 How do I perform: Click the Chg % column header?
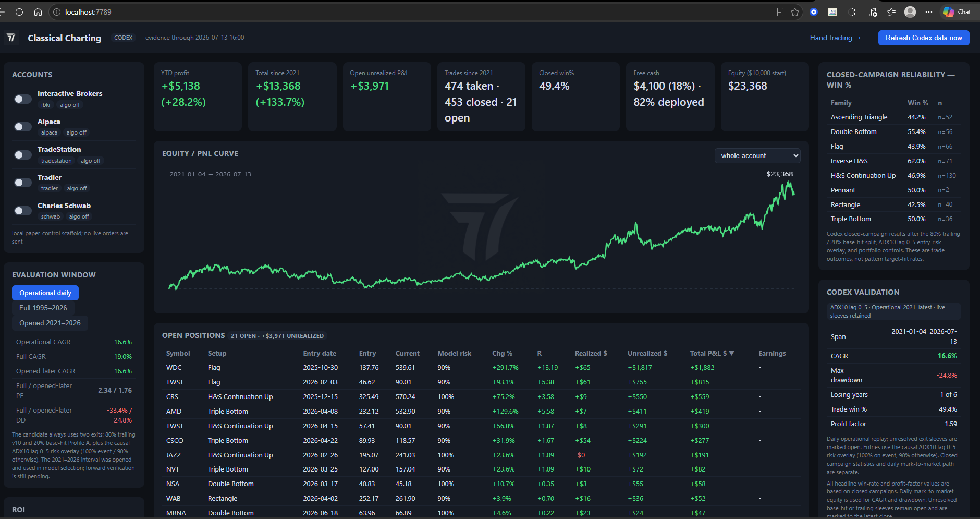pos(502,353)
